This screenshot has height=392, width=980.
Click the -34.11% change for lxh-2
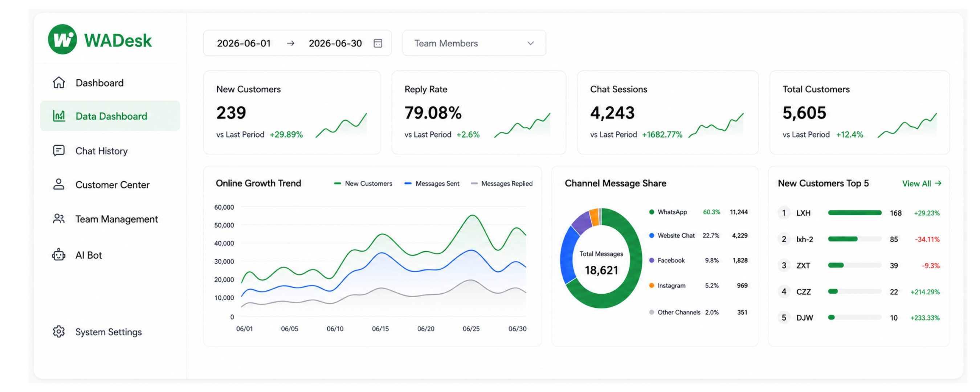pos(927,240)
